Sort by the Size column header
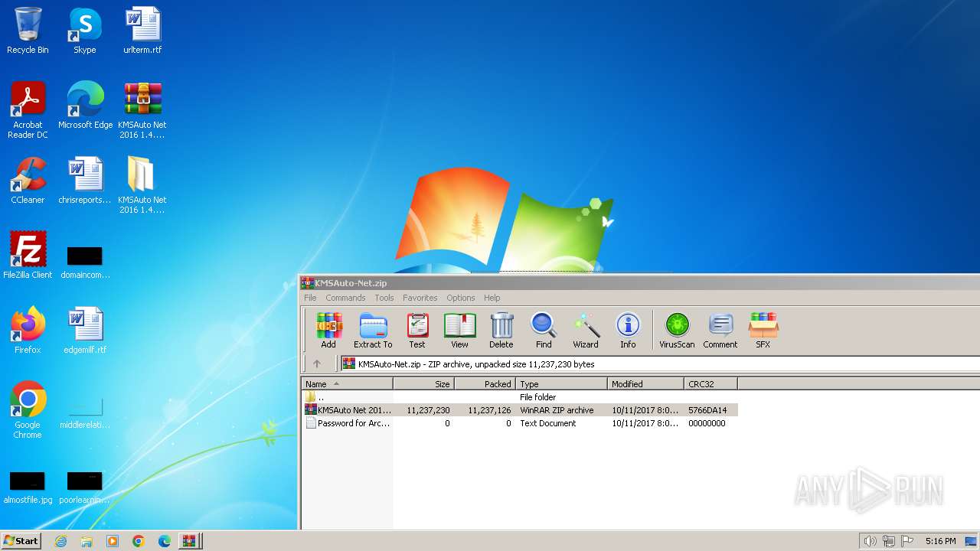Viewport: 980px width, 551px height. pos(424,384)
